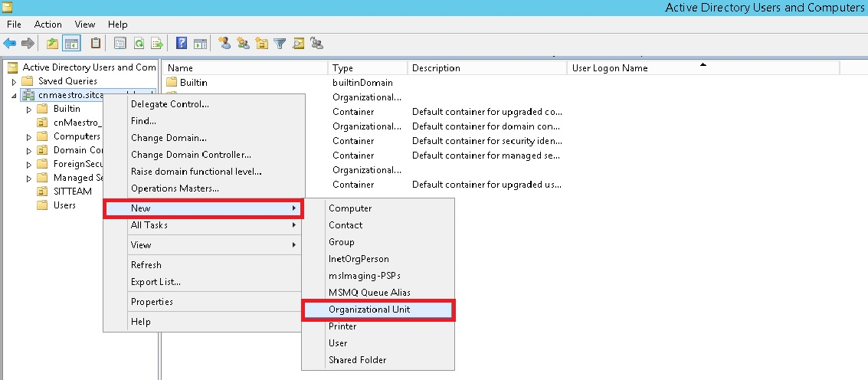The image size is (868, 380).
Task: Expand the Builtin folder in tree
Action: 29,109
